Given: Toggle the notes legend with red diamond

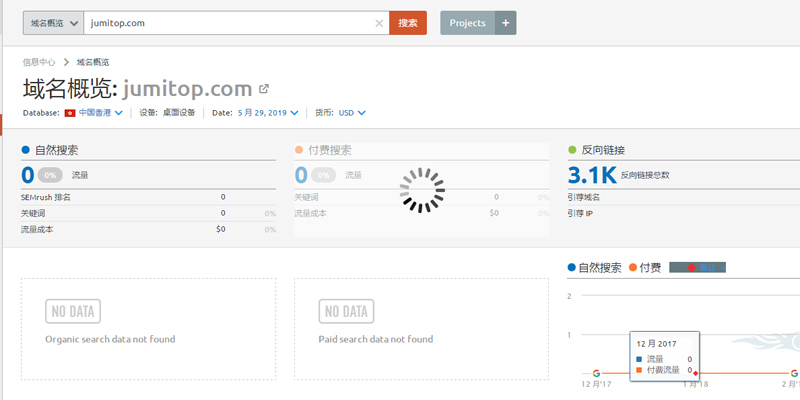Looking at the screenshot, I should tap(697, 267).
